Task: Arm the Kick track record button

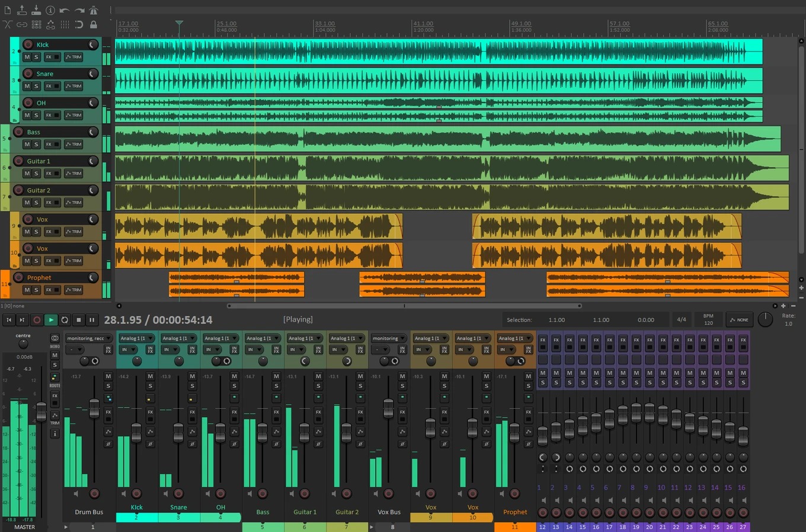Action: point(27,44)
